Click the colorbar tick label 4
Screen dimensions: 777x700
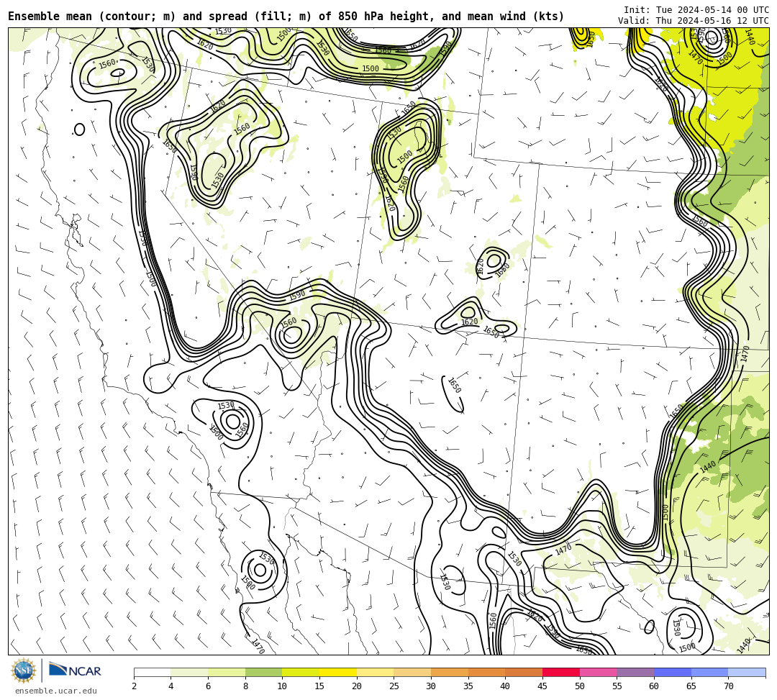(x=171, y=686)
